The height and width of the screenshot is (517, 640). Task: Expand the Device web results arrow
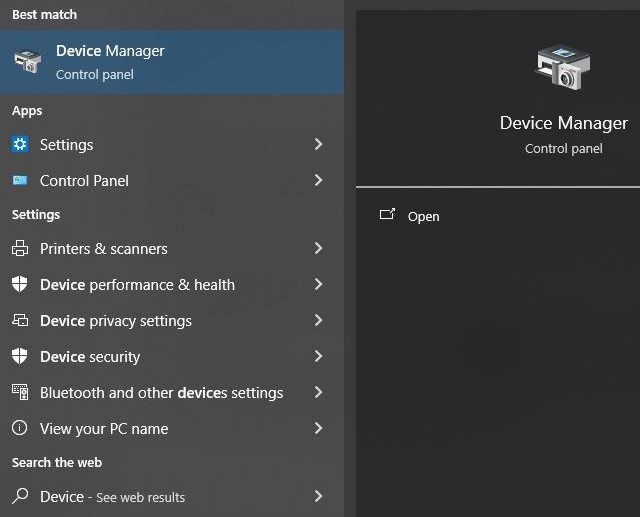pyautogui.click(x=318, y=496)
